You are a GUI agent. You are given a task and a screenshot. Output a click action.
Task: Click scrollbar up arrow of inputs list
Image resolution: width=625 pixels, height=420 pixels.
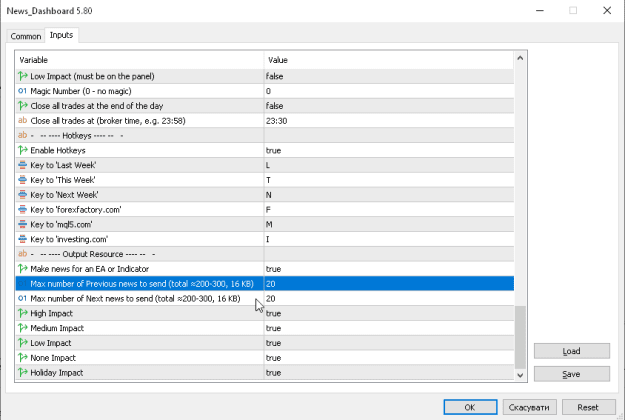click(520, 58)
